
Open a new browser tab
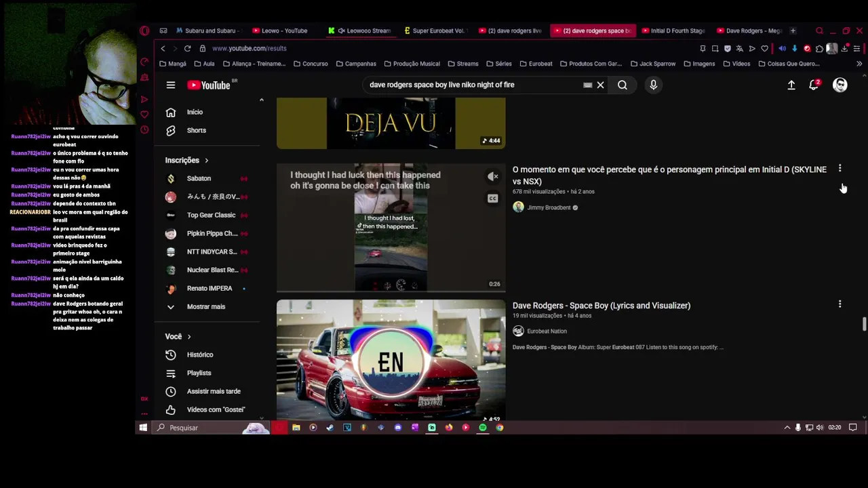[x=793, y=30]
